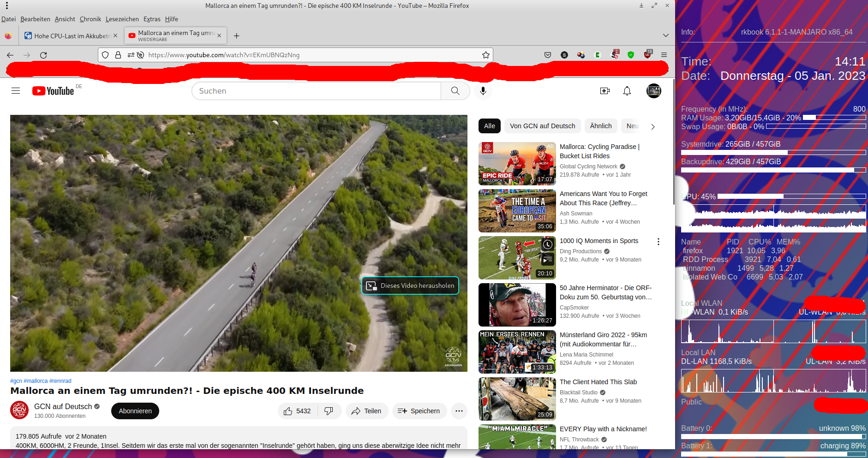Open tracking protection shield in the address bar

click(105, 55)
